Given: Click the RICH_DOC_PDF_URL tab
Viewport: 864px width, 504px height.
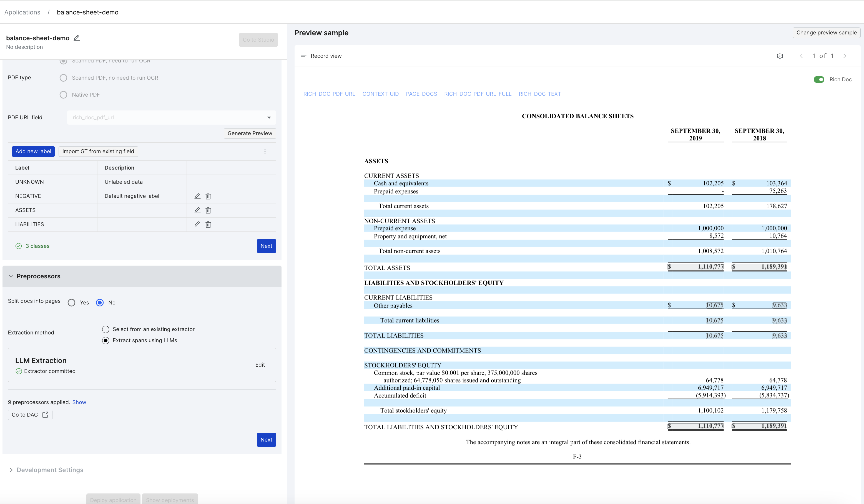Looking at the screenshot, I should [329, 94].
